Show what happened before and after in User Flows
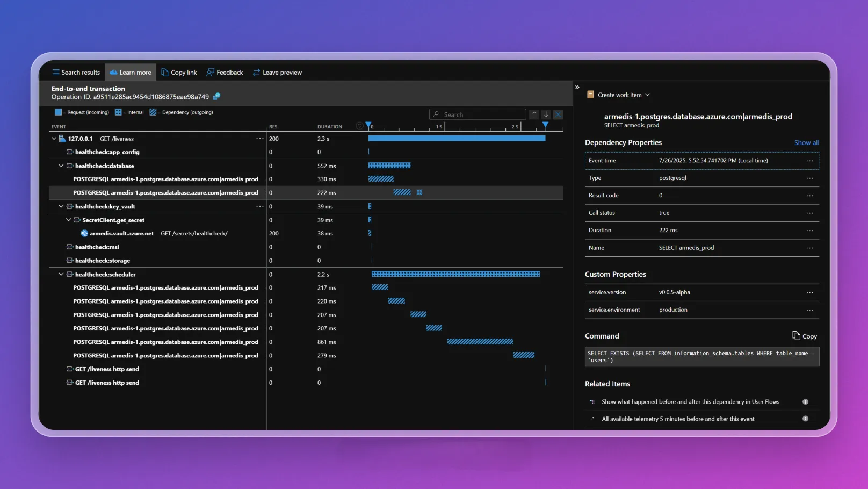Screen dimensions: 868x489 point(690,402)
